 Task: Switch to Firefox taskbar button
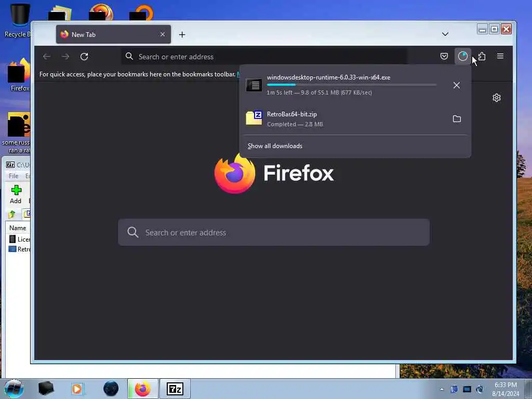(x=143, y=389)
